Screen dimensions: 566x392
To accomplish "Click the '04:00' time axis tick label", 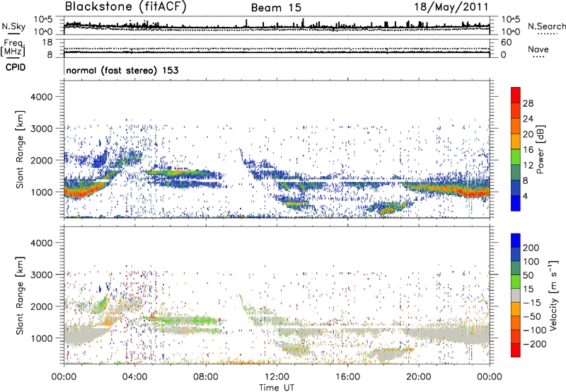I will (x=135, y=377).
